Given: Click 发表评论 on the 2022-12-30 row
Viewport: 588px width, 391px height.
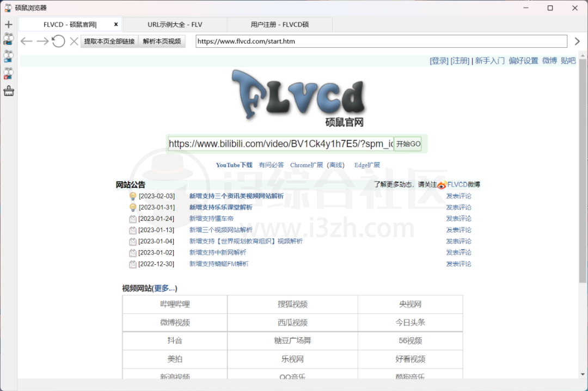Looking at the screenshot, I should [458, 264].
